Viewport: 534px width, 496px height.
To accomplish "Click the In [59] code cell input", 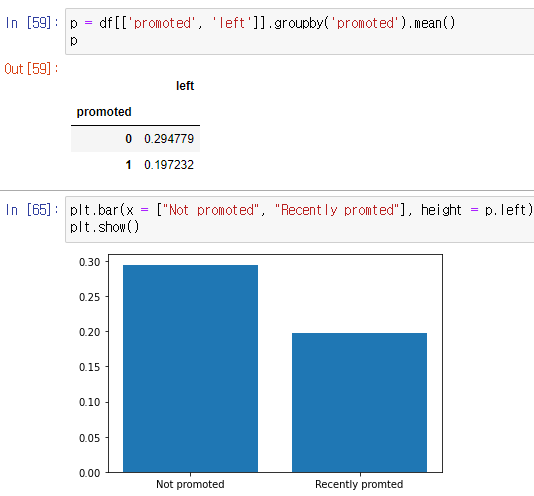I will (x=300, y=32).
